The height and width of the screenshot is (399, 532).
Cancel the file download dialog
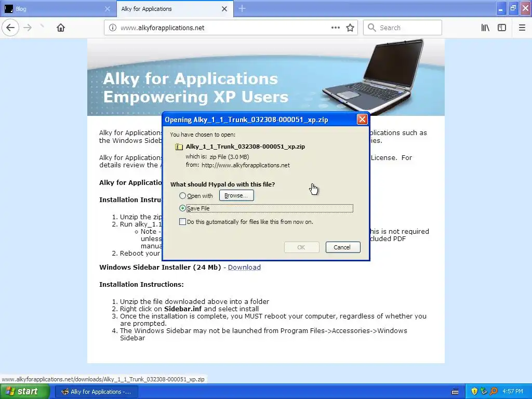(343, 247)
